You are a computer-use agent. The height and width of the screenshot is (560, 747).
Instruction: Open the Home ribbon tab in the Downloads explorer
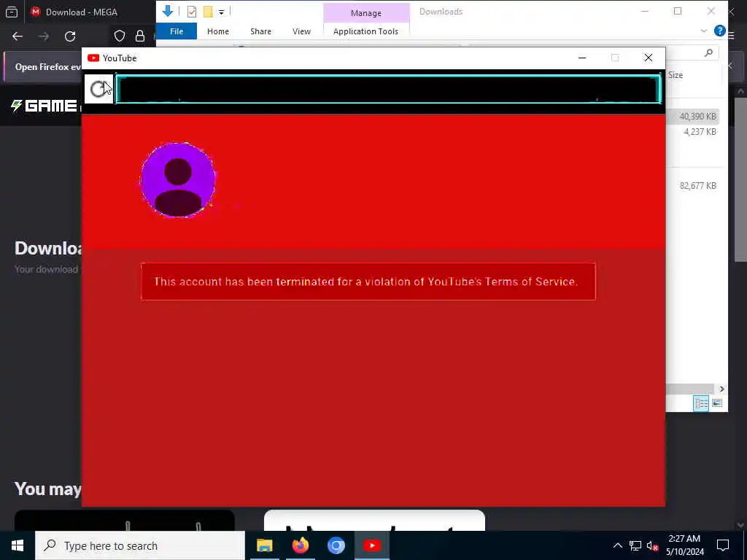[x=218, y=31]
